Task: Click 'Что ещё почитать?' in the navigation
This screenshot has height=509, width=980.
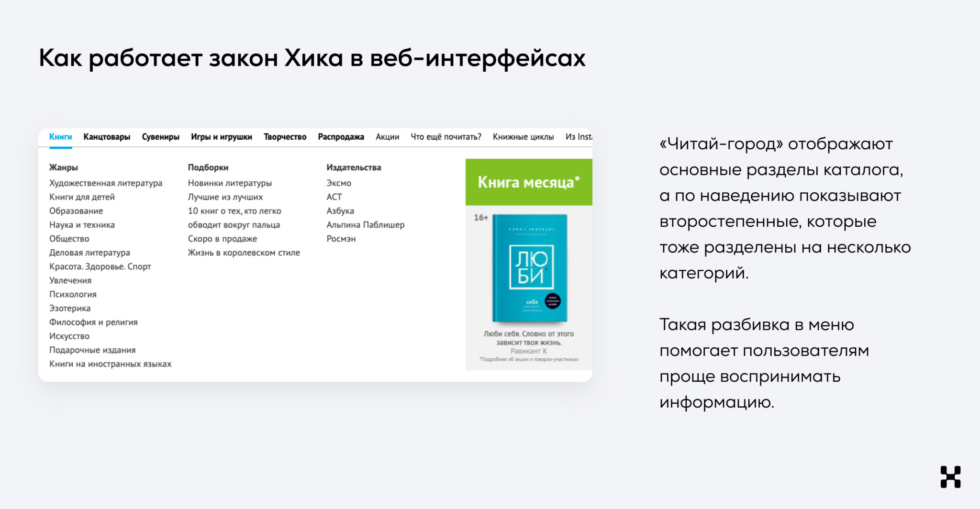Action: pyautogui.click(x=446, y=136)
